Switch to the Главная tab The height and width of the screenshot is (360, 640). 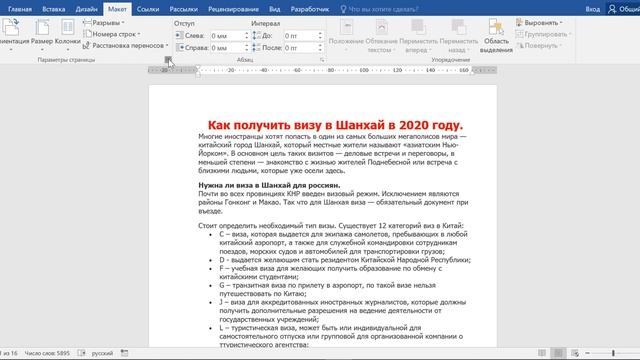(20, 9)
